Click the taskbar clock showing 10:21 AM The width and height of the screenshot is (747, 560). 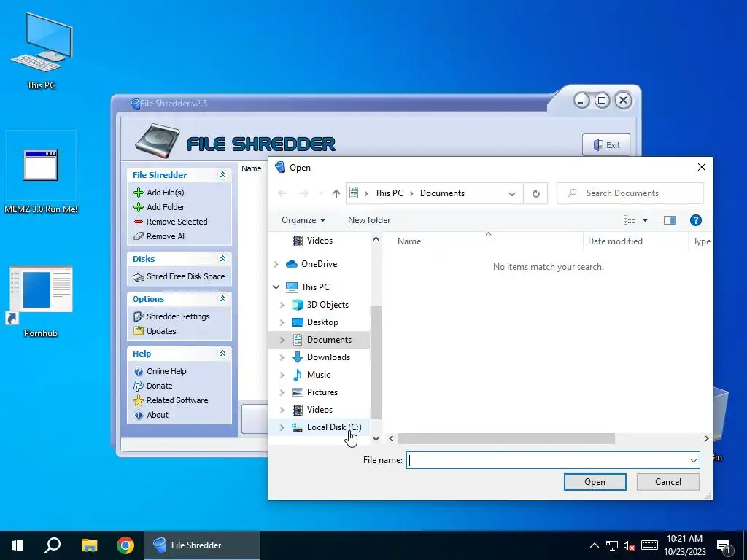pos(684,545)
